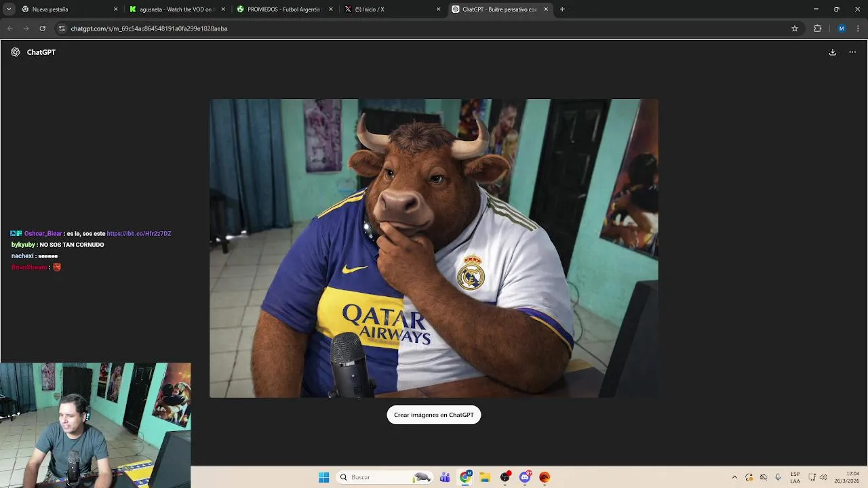Click the NO SOS TAN CORNUDO chat message
This screenshot has height=488, width=868.
72,245
